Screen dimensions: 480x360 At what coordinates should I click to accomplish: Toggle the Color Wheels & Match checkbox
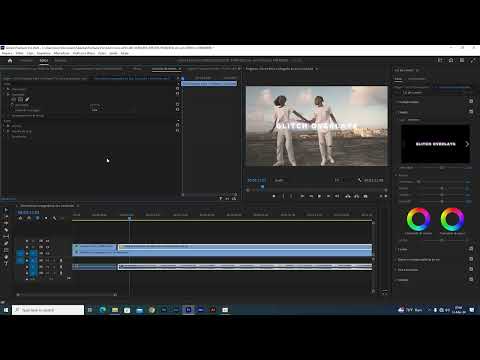(471, 259)
